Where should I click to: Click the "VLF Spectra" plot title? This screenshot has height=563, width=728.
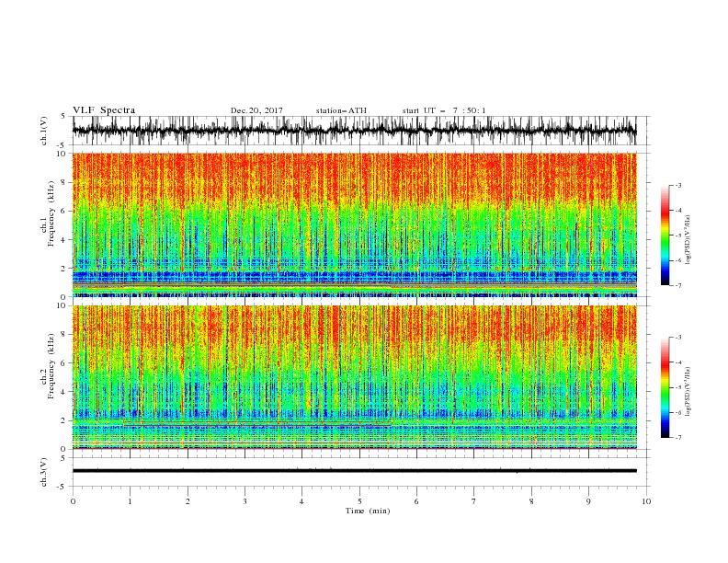pos(104,110)
